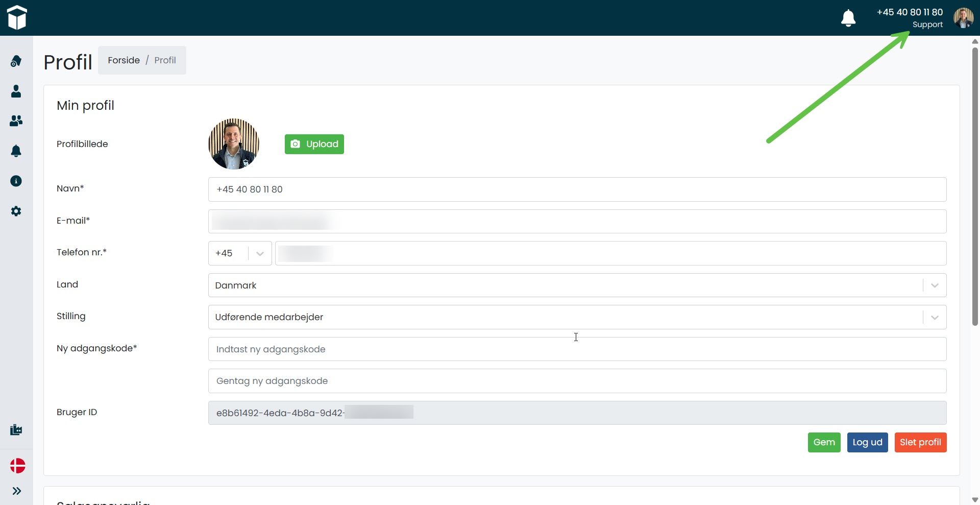Open the +45 country code dropdown
The height and width of the screenshot is (505, 980).
click(240, 253)
